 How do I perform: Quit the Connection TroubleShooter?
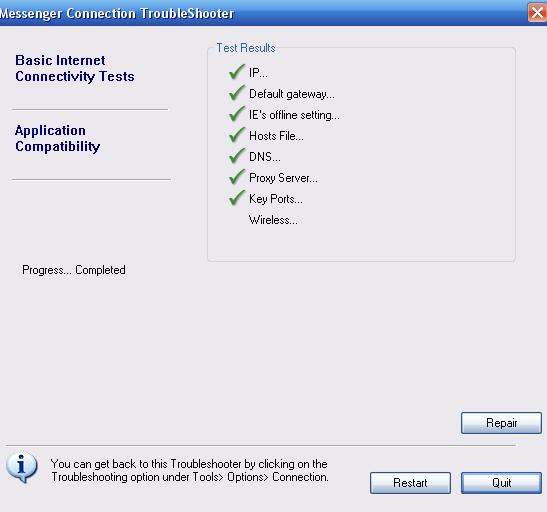[501, 483]
